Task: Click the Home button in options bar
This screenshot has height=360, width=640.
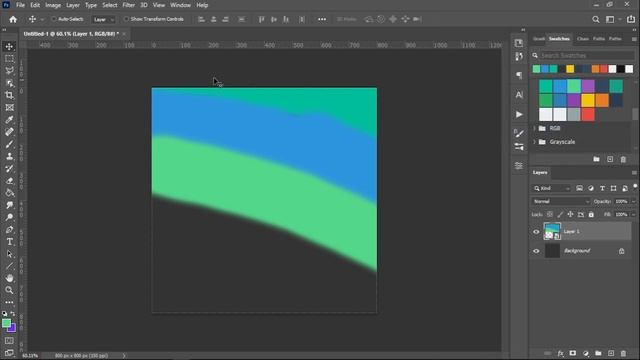Action: [x=13, y=19]
